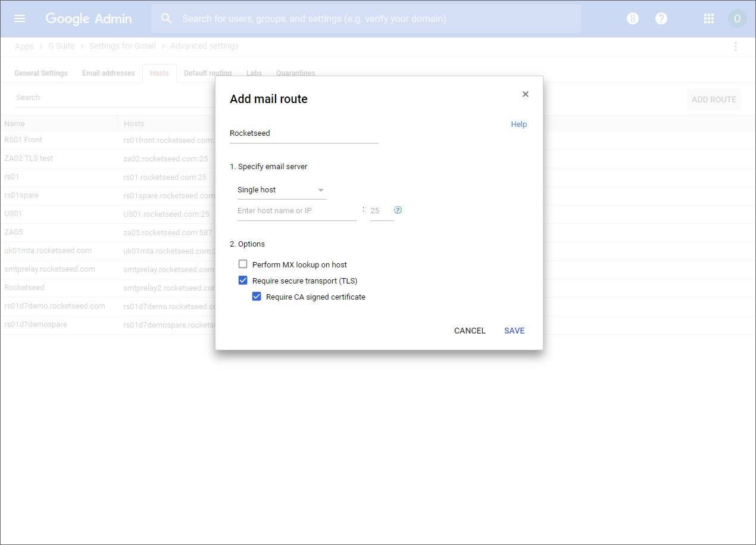Expand the Single host dropdown

[x=282, y=190]
